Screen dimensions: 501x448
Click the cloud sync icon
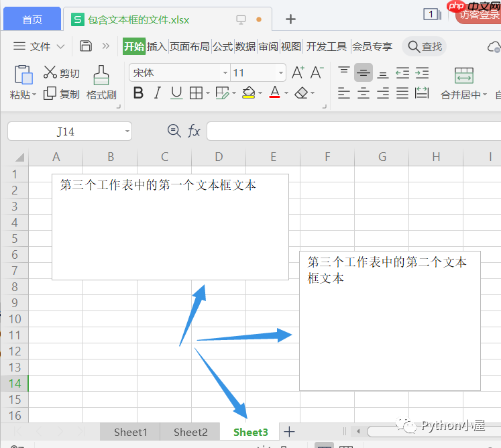[494, 47]
